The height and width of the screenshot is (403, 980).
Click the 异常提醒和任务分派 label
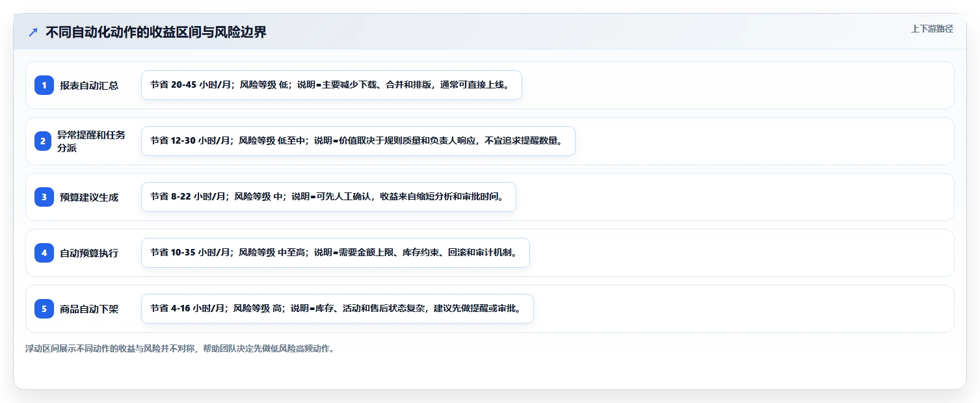click(x=91, y=141)
